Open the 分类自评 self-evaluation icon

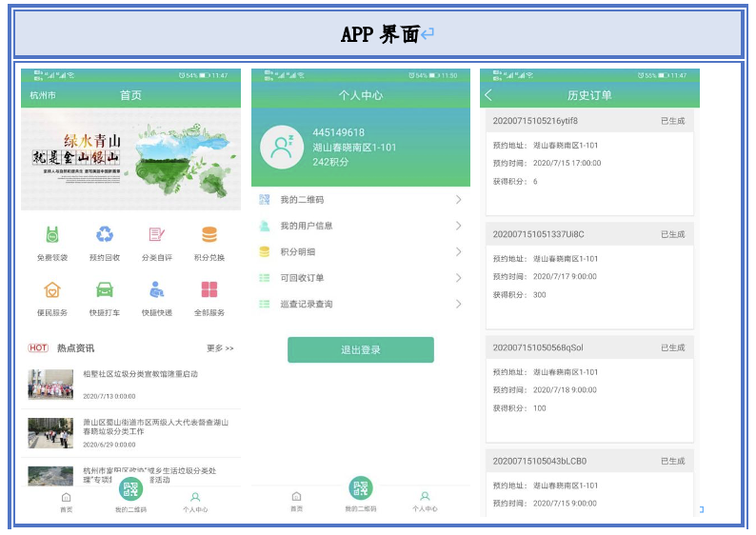[x=156, y=235]
